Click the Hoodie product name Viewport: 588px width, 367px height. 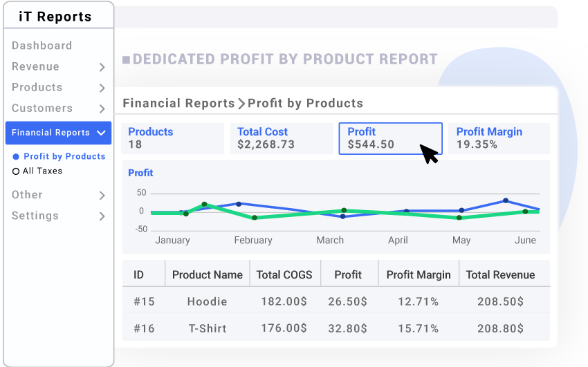[x=208, y=301]
